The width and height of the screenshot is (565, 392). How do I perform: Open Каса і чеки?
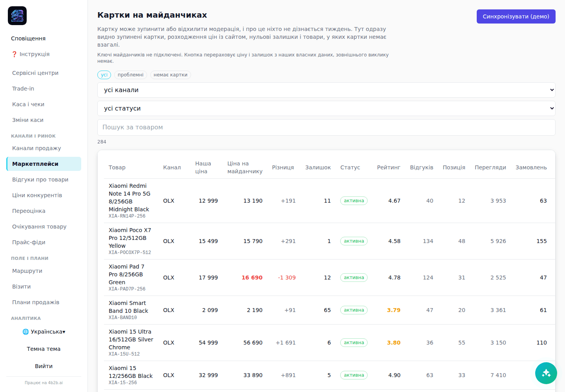44,104
